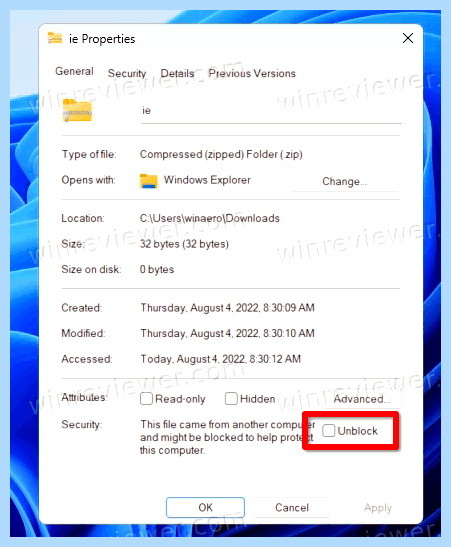Click the Accessed date ending 8:30:12 AM

[x=220, y=359]
